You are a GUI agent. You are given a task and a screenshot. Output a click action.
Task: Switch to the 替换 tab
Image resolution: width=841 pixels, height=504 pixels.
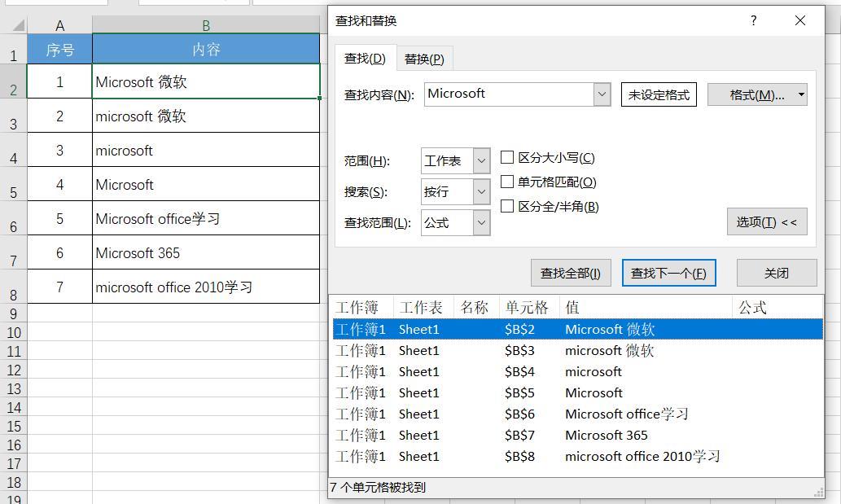point(424,59)
